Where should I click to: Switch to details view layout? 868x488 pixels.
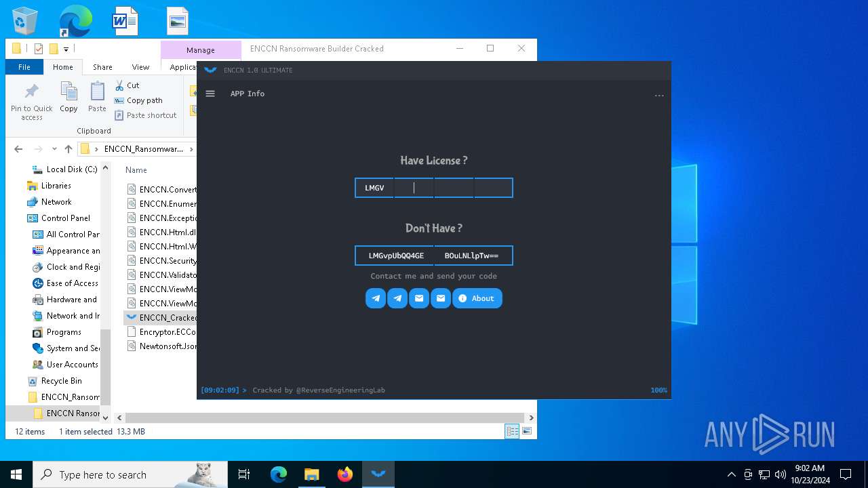[513, 431]
